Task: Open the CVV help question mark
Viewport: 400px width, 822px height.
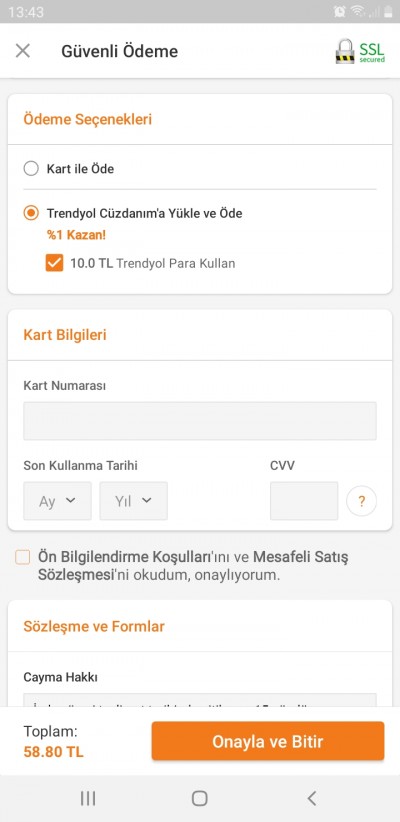Action: point(361,501)
